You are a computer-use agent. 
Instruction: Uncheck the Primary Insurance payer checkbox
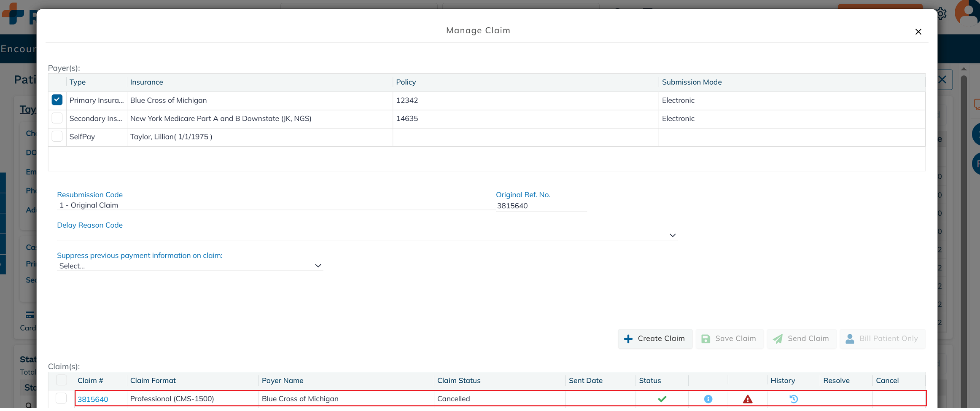click(57, 100)
